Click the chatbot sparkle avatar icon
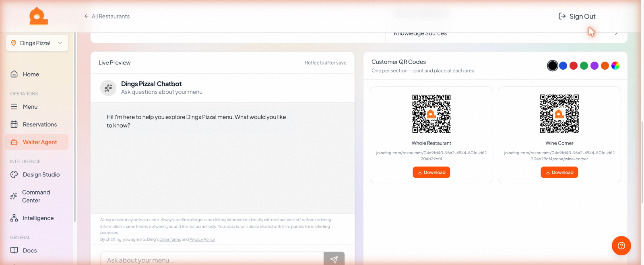 [108, 88]
